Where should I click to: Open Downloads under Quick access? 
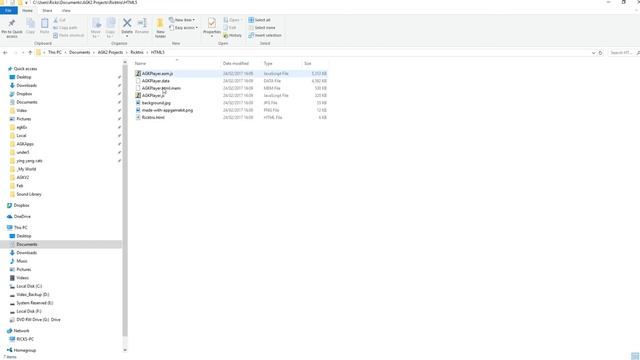point(27,86)
